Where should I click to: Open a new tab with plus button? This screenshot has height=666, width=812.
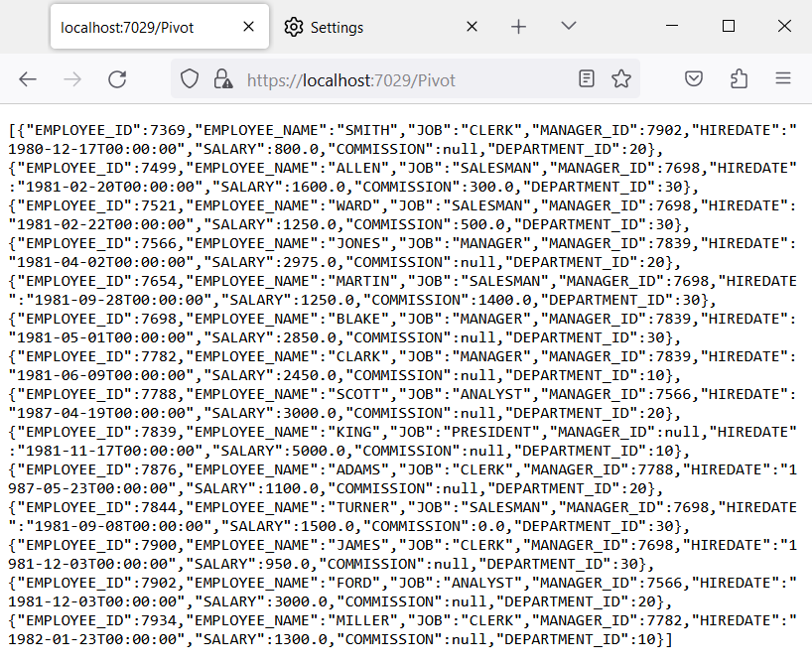point(518,27)
